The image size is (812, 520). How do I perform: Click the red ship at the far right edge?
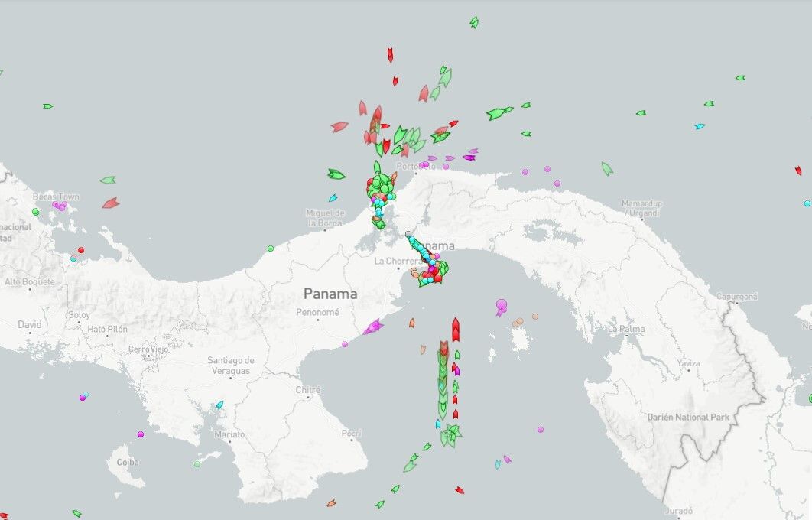[798, 171]
